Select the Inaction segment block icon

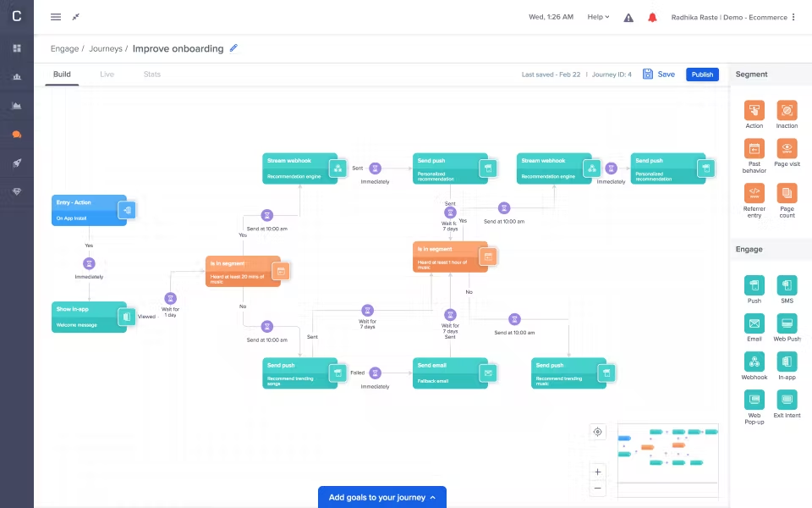[787, 110]
